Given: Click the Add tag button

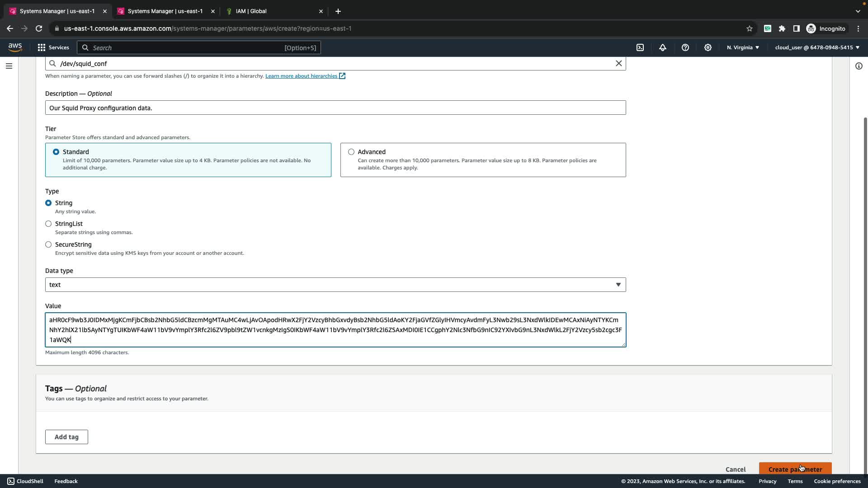Looking at the screenshot, I should click(x=66, y=437).
